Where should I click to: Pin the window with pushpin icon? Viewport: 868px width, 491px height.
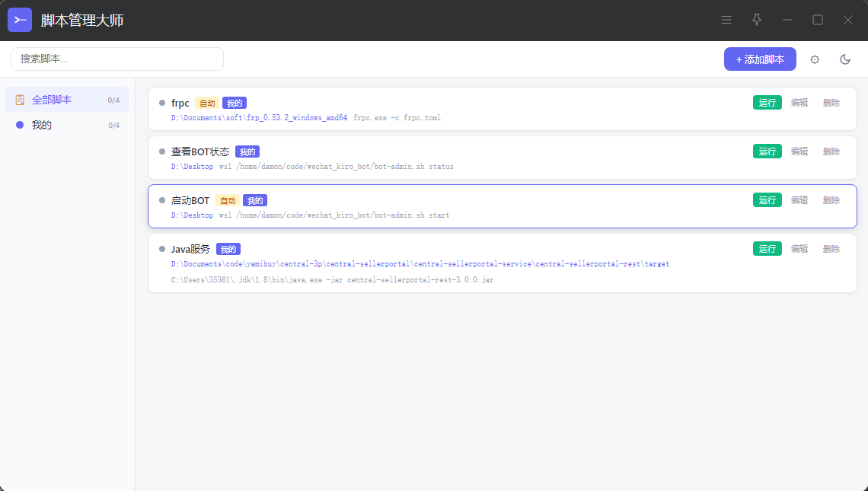point(757,20)
